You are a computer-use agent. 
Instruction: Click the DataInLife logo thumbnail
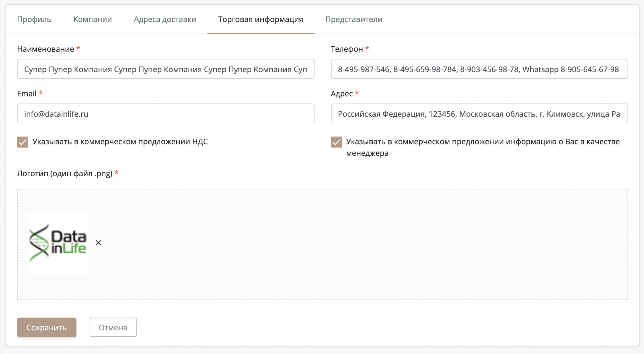click(58, 243)
